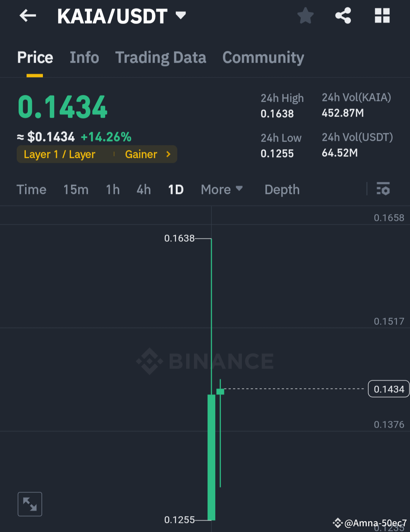Expand chart to fullscreen

[x=30, y=504]
